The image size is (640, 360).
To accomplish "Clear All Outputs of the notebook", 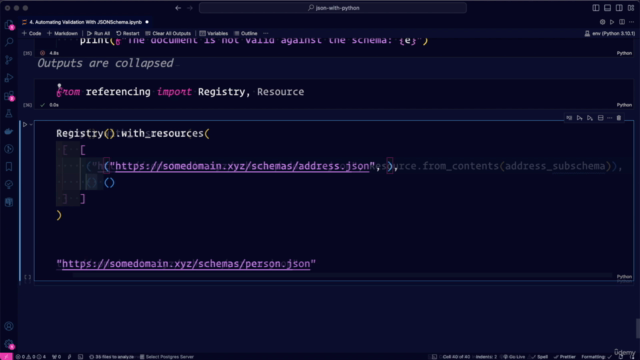I will pyautogui.click(x=168, y=33).
